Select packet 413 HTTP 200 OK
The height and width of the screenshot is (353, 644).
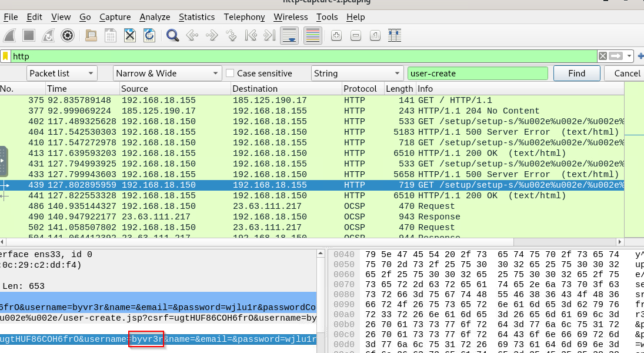tap(312, 154)
